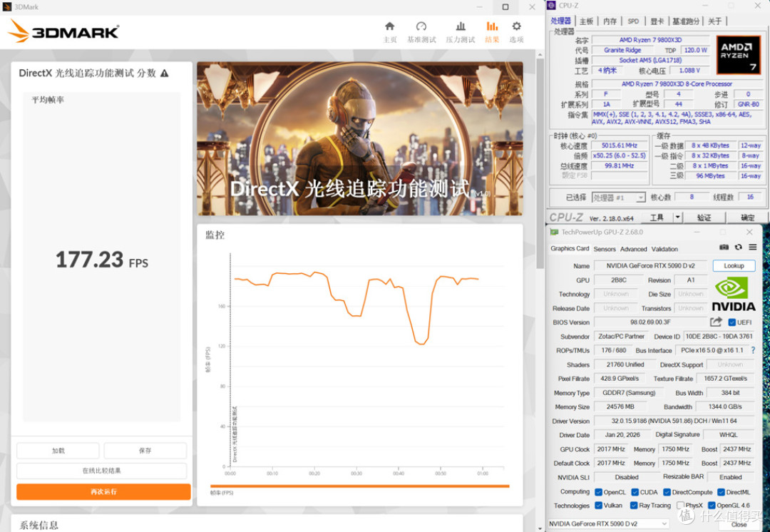Toggle the Ray Tracing checkbox
The image size is (770, 532).
pos(634,505)
